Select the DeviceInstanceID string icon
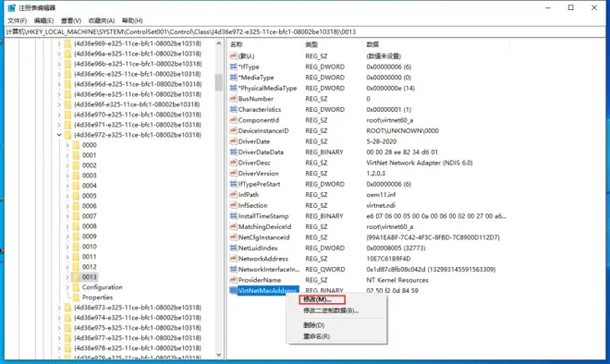Viewport: 610px width, 364px height. [x=234, y=130]
